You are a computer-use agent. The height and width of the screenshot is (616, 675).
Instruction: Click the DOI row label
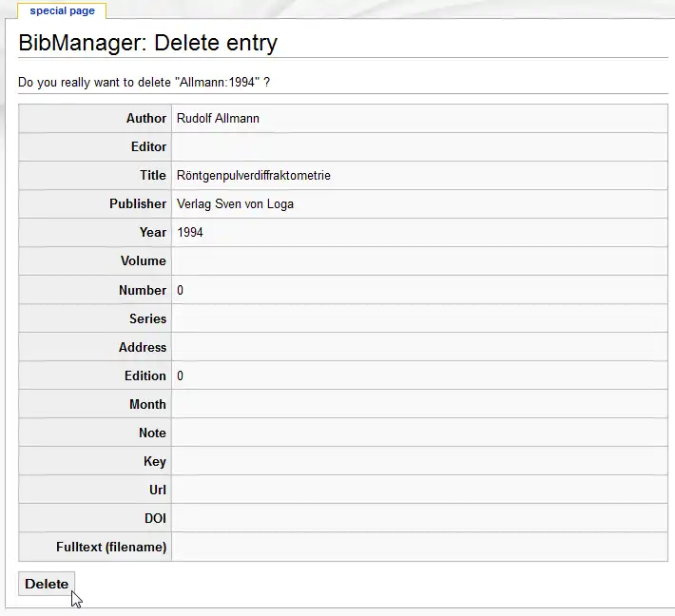coord(155,519)
